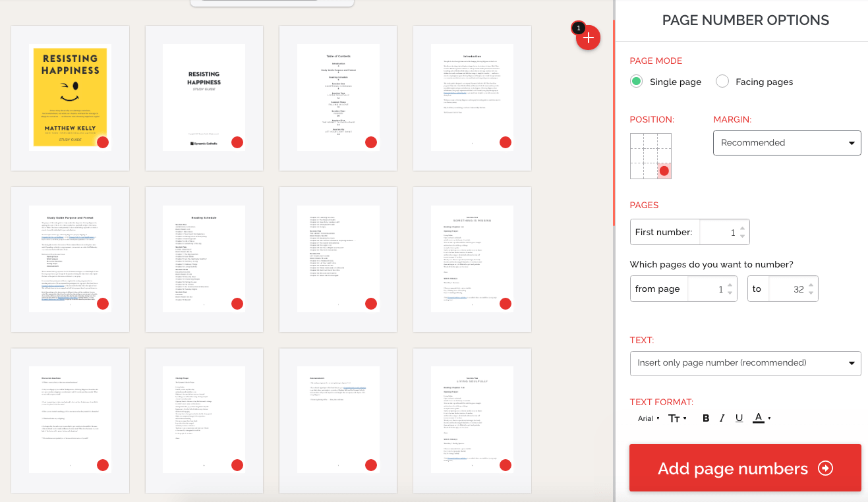Open the Text insert-only-page-number dropdown
The height and width of the screenshot is (502, 868).
(x=745, y=363)
